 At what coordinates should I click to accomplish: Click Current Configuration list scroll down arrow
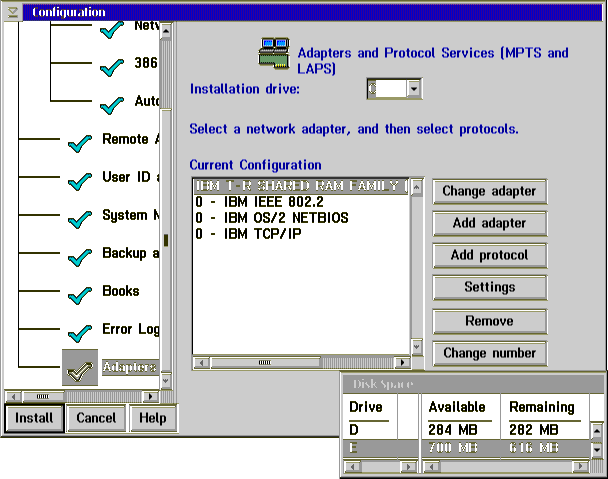pyautogui.click(x=416, y=346)
